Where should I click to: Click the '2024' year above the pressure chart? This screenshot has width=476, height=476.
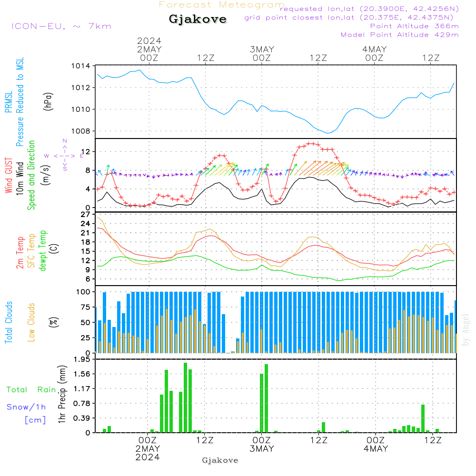(x=149, y=40)
